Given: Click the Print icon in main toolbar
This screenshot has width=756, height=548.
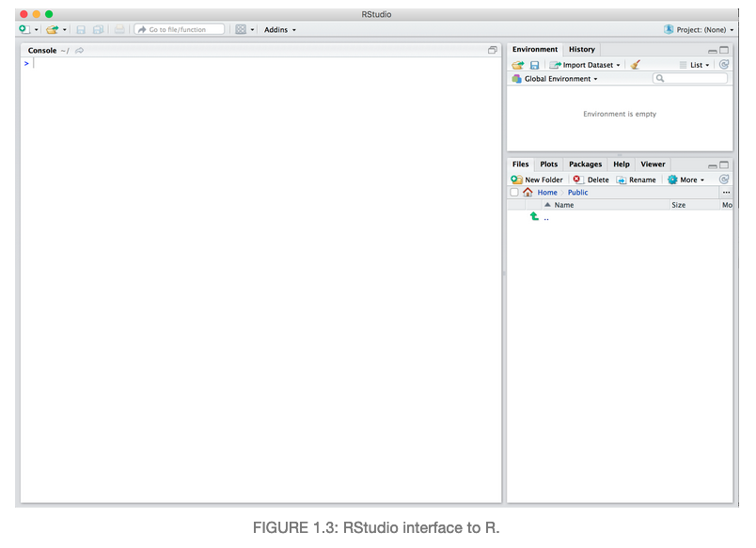Looking at the screenshot, I should 119,29.
